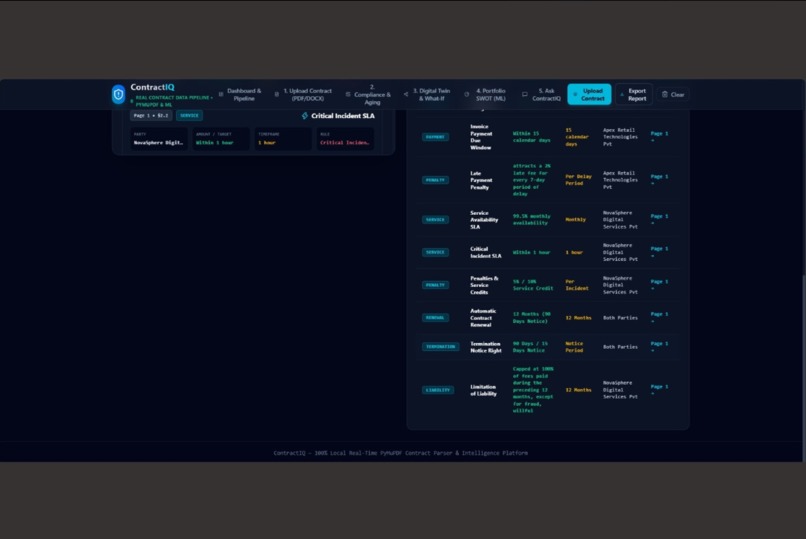Viewport: 806px width, 539px height.
Task: Open the Dashboard & Pipeline tab
Action: tap(240, 95)
